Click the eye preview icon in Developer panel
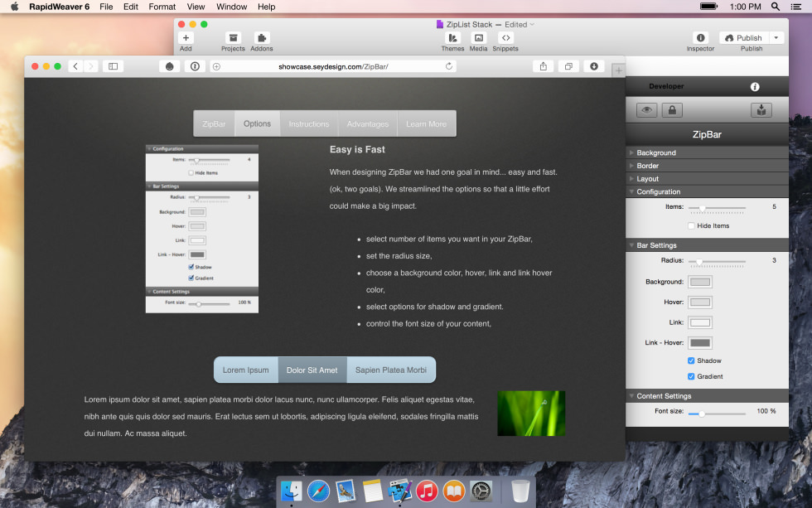Image resolution: width=812 pixels, height=508 pixels. click(x=646, y=109)
